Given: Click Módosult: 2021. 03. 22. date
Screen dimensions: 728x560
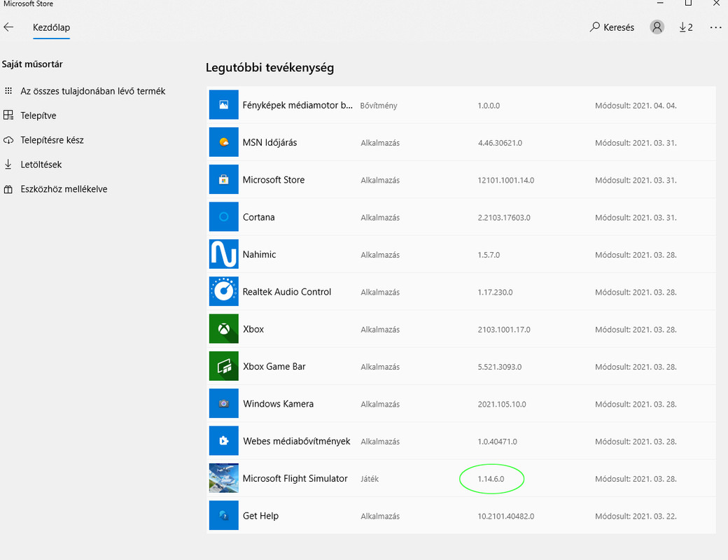Looking at the screenshot, I should [x=636, y=516].
